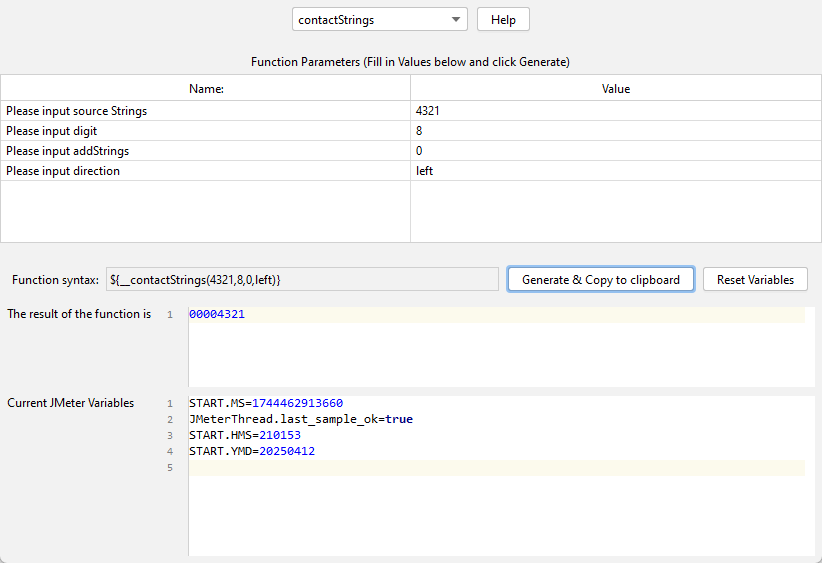
Task: Edit the source Strings value 4321
Action: coord(614,111)
